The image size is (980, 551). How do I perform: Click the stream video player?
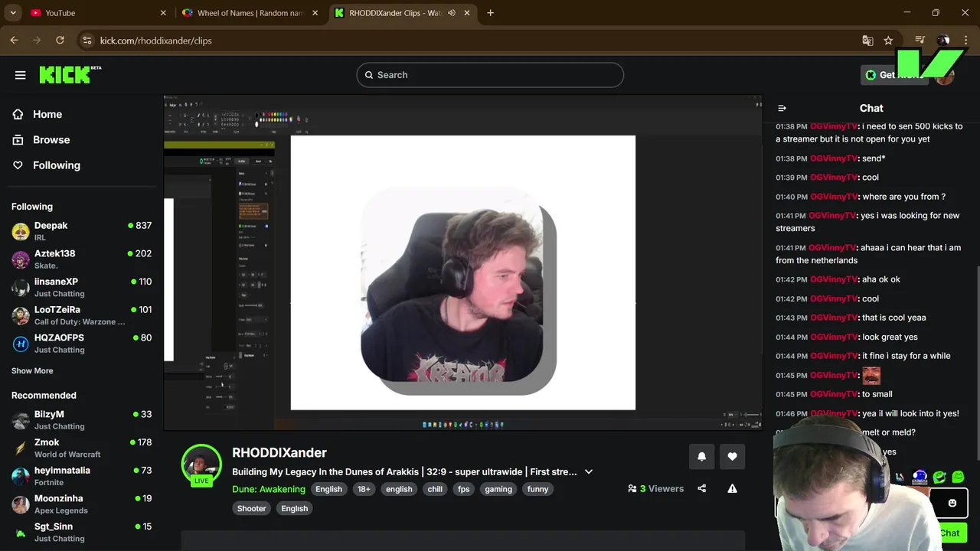pos(462,262)
